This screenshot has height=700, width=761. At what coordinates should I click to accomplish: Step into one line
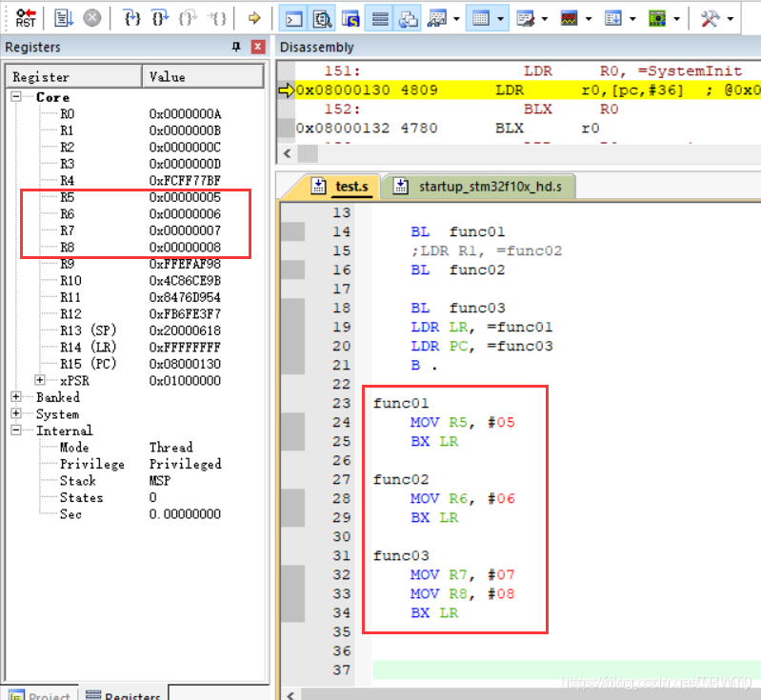(131, 18)
